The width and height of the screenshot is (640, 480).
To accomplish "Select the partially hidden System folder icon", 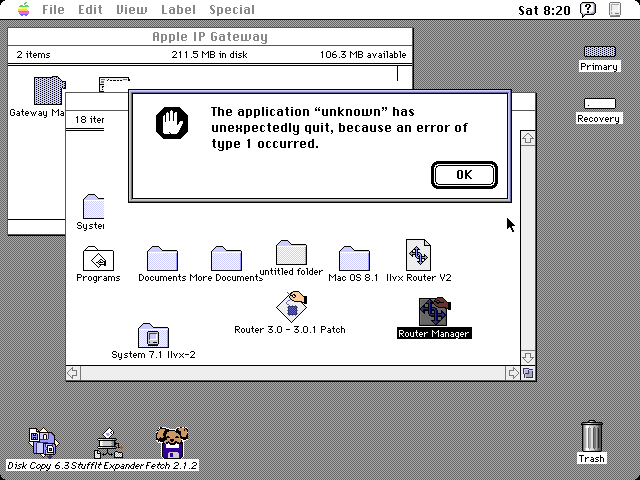I will click(x=93, y=207).
